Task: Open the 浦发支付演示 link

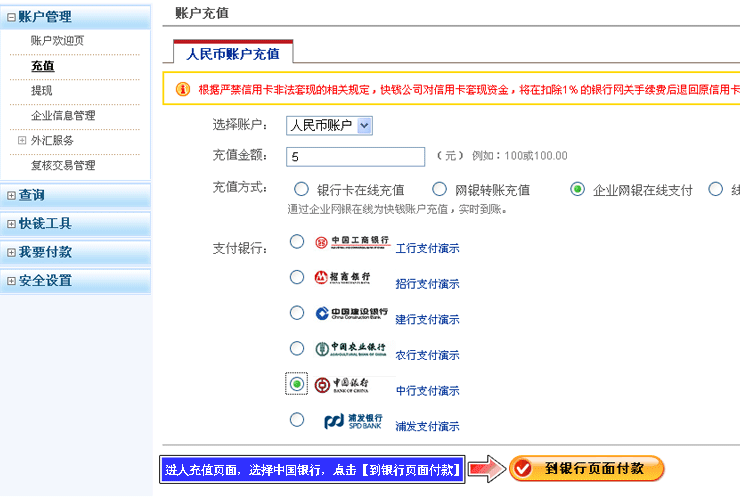Action: (427, 426)
